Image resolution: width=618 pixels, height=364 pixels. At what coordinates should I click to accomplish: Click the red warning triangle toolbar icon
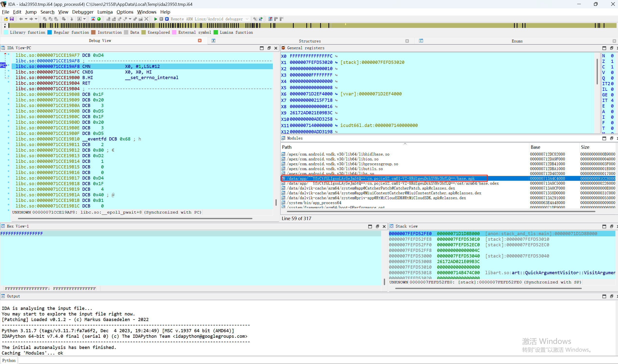(x=93, y=19)
